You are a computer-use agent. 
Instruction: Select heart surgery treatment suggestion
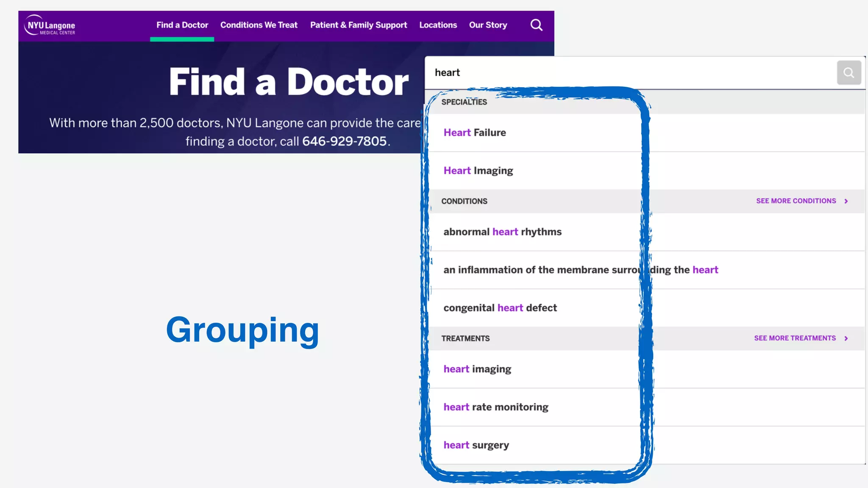[476, 445]
